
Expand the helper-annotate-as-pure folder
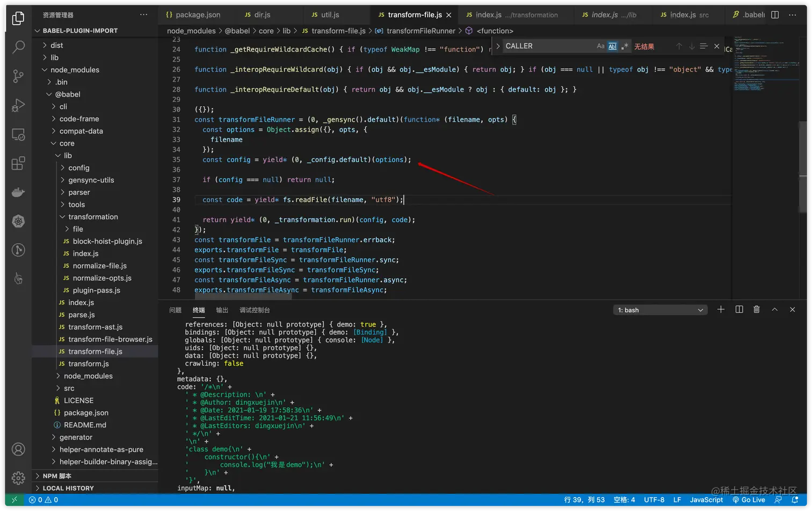tap(95, 450)
